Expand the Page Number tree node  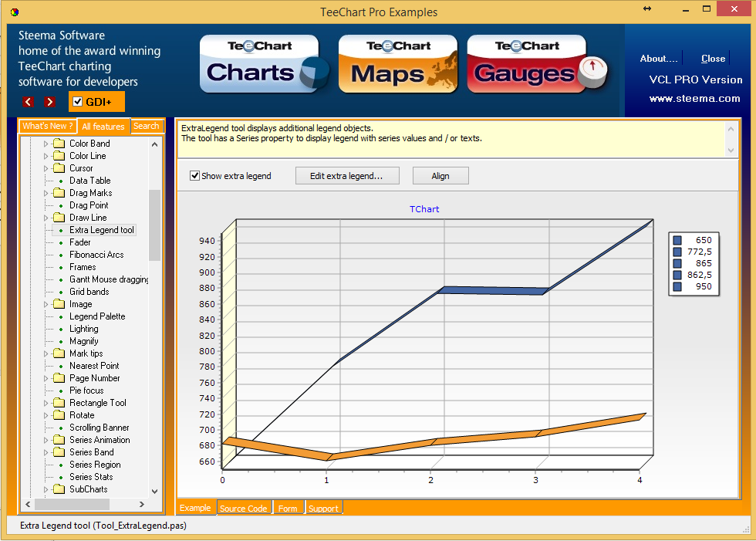46,378
